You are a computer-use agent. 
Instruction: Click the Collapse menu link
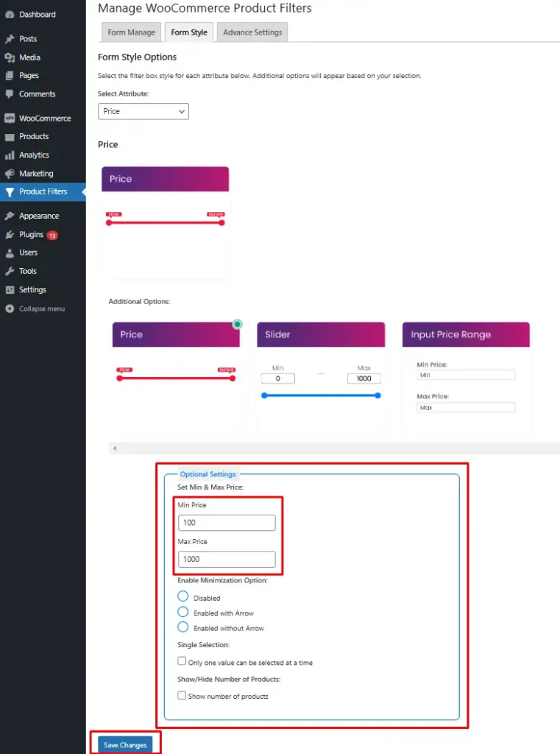pyautogui.click(x=42, y=309)
